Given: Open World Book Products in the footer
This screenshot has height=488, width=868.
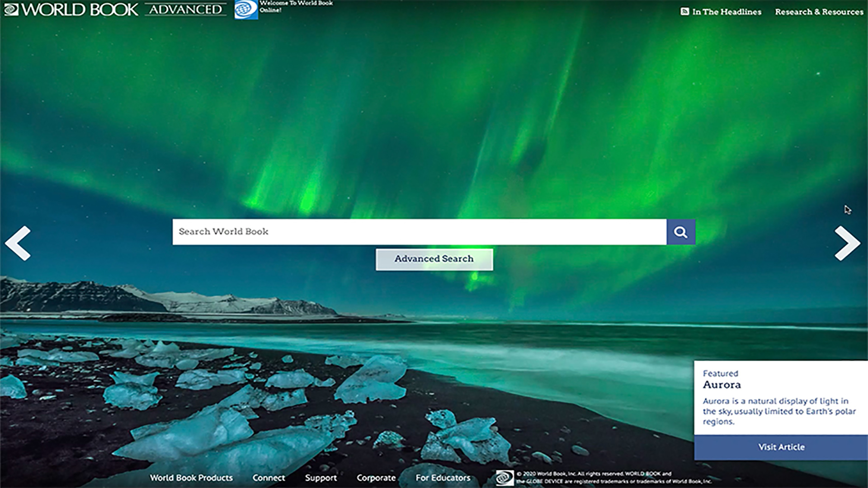Looking at the screenshot, I should [x=191, y=478].
